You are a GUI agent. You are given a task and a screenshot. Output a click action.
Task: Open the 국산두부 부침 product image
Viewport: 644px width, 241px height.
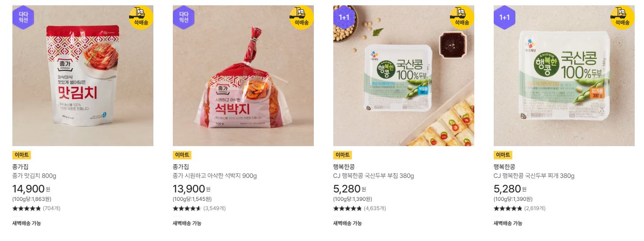coord(404,75)
